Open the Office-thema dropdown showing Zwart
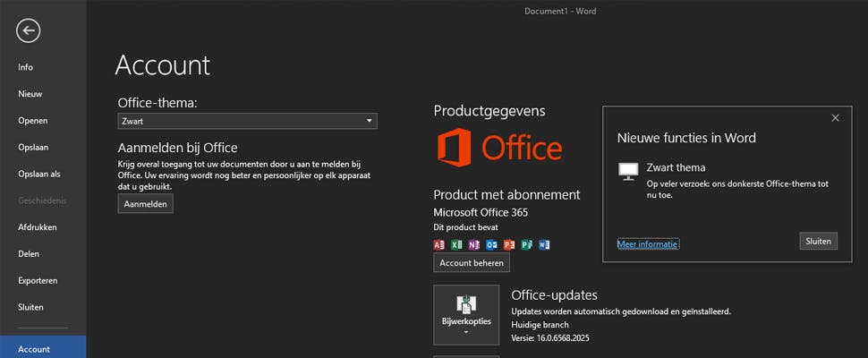This screenshot has width=868, height=358. 248,121
